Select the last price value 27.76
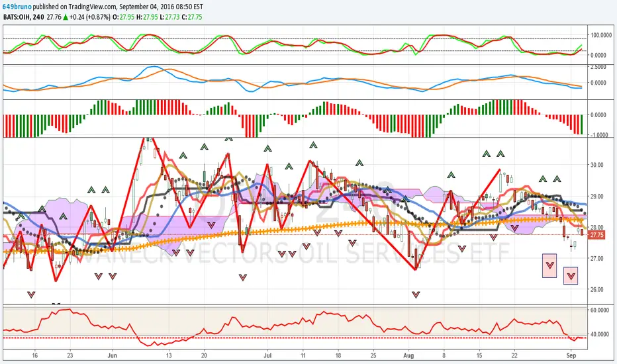This screenshot has width=617, height=364. tap(54, 17)
